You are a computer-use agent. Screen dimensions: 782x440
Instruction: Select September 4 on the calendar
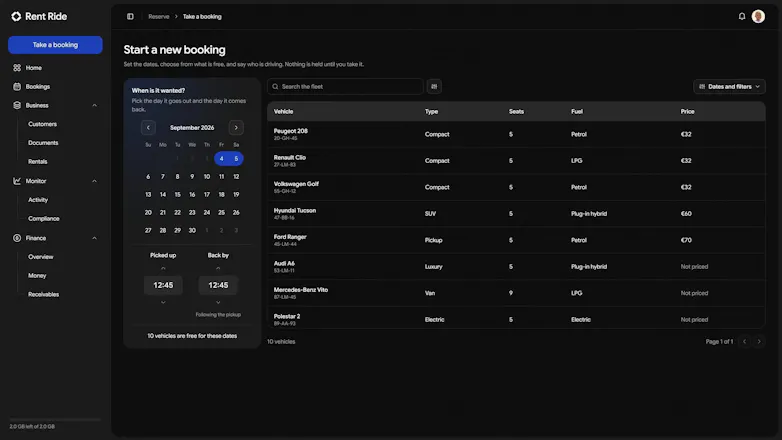[x=221, y=159]
